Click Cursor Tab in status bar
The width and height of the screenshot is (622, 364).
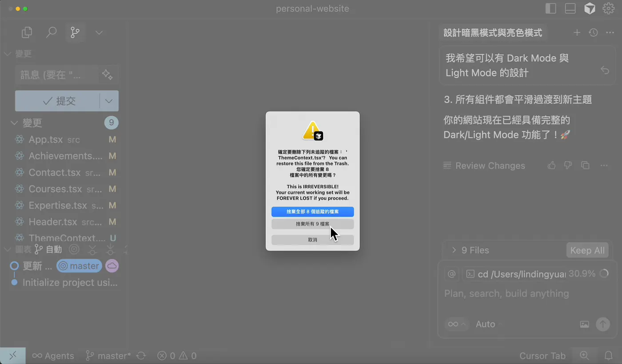(542, 356)
